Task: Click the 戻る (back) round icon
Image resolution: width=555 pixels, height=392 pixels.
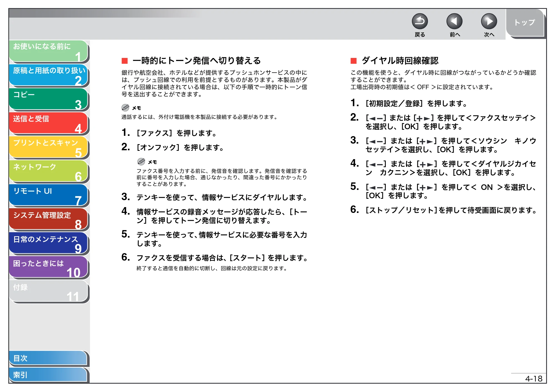Action: click(x=420, y=21)
